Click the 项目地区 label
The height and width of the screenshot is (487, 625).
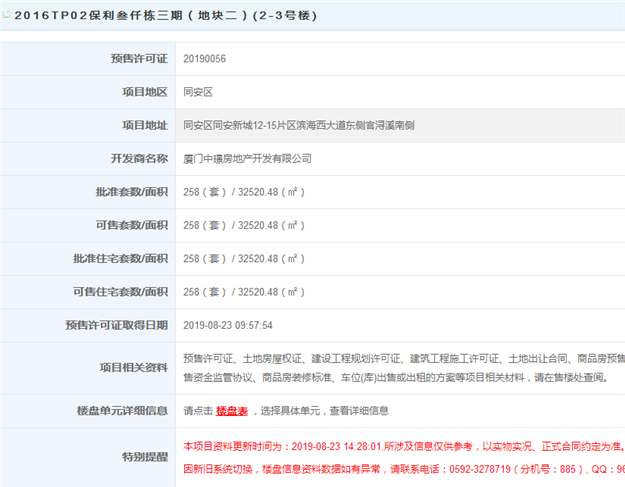[x=145, y=92]
